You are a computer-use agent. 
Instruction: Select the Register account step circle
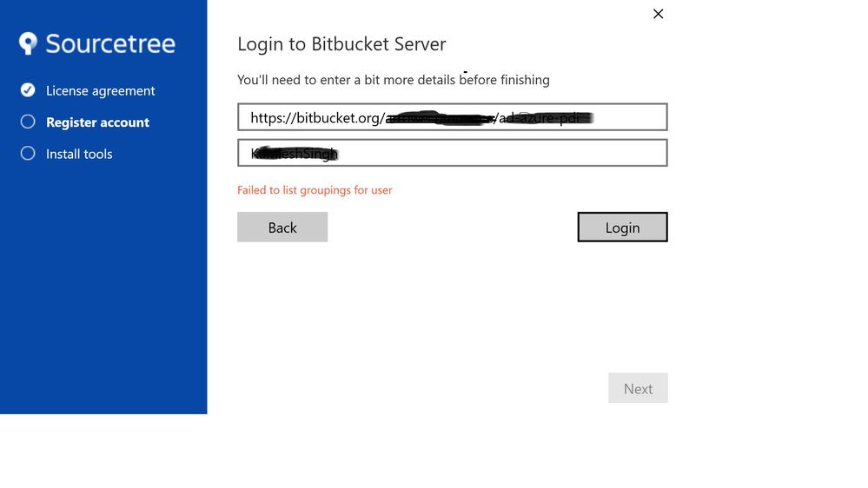click(28, 122)
